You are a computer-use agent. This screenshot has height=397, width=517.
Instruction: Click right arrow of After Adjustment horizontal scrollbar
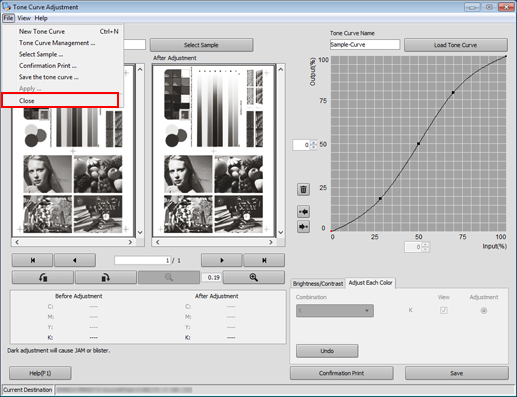[x=271, y=242]
